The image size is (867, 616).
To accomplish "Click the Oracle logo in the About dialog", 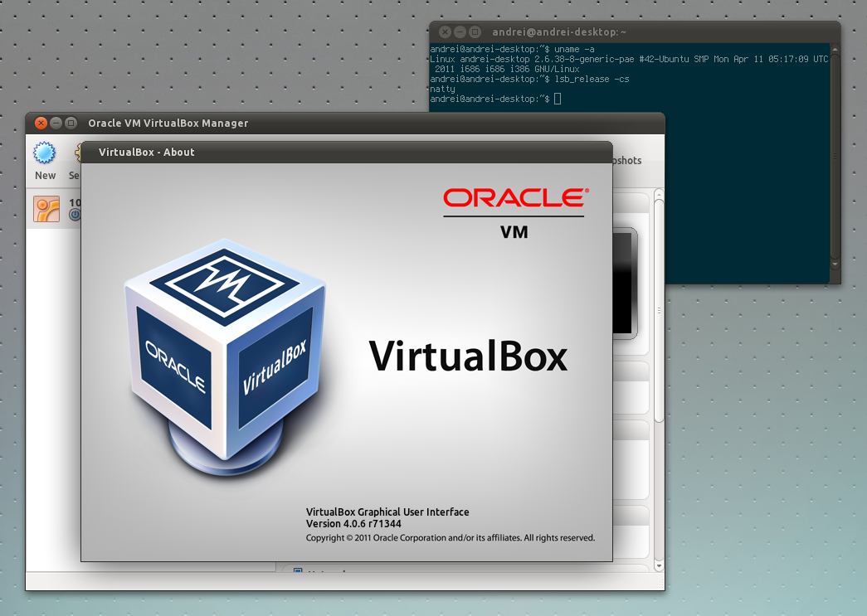I will pos(516,198).
